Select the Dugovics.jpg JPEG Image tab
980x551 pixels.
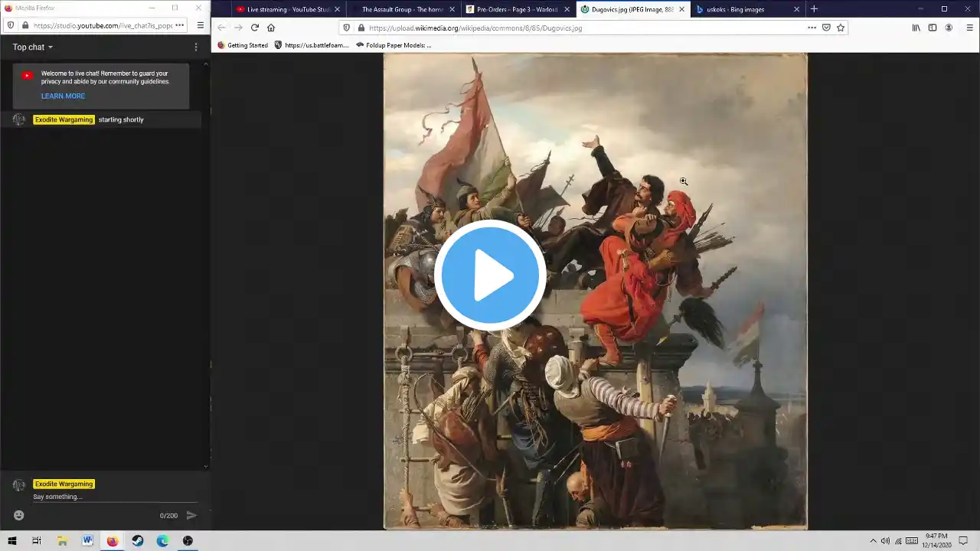click(632, 9)
